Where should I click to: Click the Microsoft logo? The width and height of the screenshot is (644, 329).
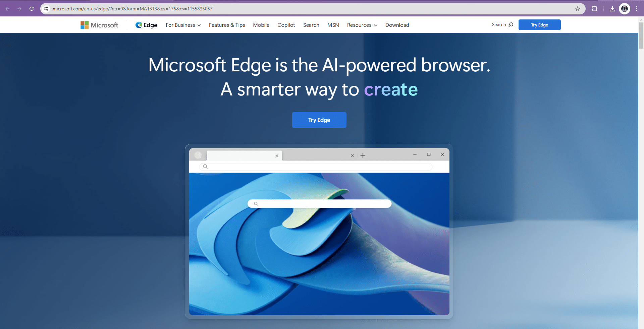point(99,25)
